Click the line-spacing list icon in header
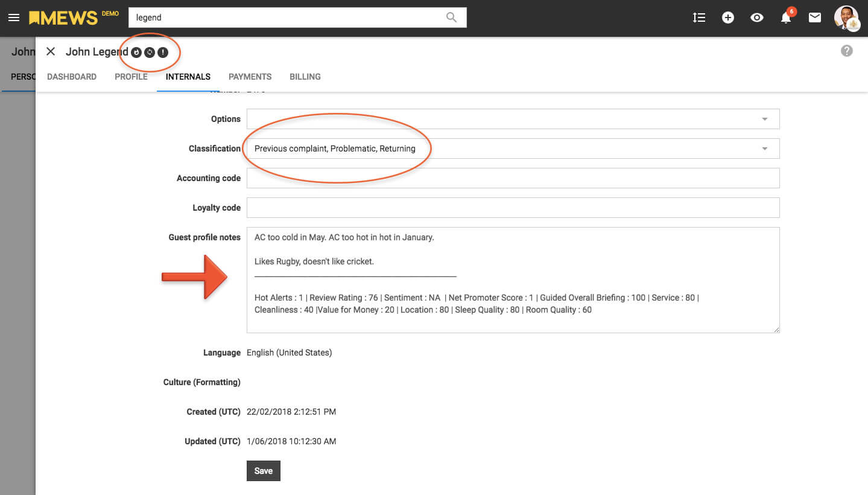This screenshot has height=495, width=868. point(699,18)
